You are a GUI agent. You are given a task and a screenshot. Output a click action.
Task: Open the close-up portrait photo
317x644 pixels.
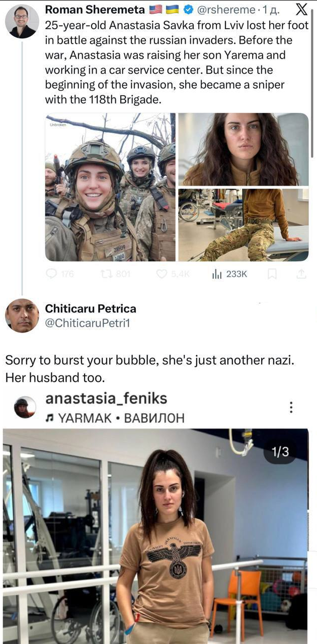click(244, 149)
